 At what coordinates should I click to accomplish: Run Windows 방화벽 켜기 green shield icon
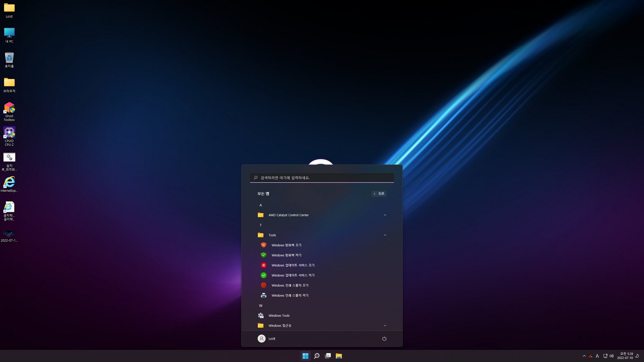coord(263,255)
